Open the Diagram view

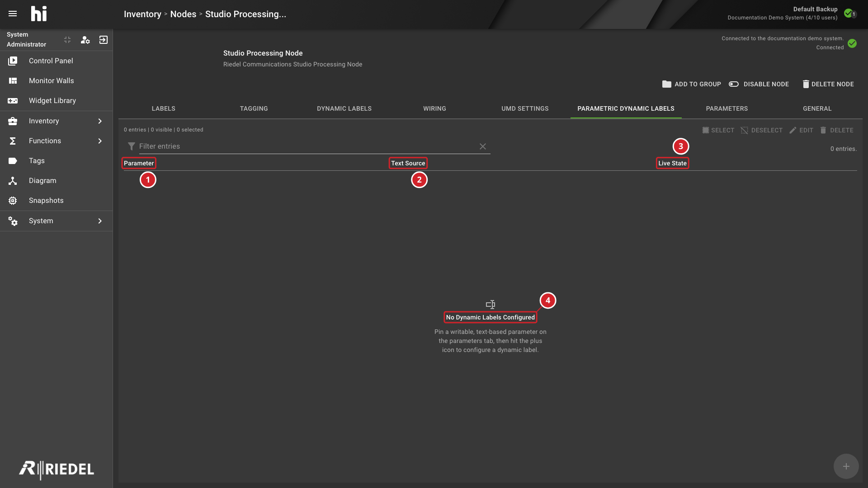tap(57, 180)
